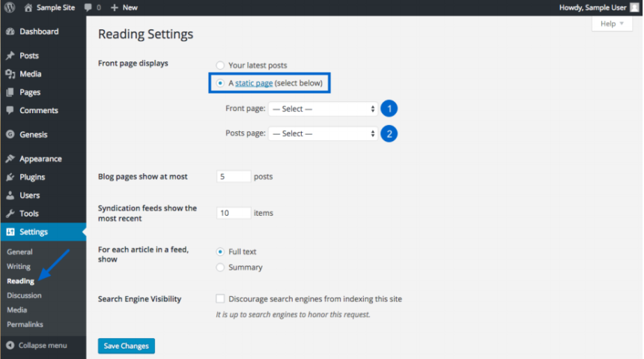Click the Collapse menu arrow icon
This screenshot has width=644, height=359.
[x=10, y=346]
